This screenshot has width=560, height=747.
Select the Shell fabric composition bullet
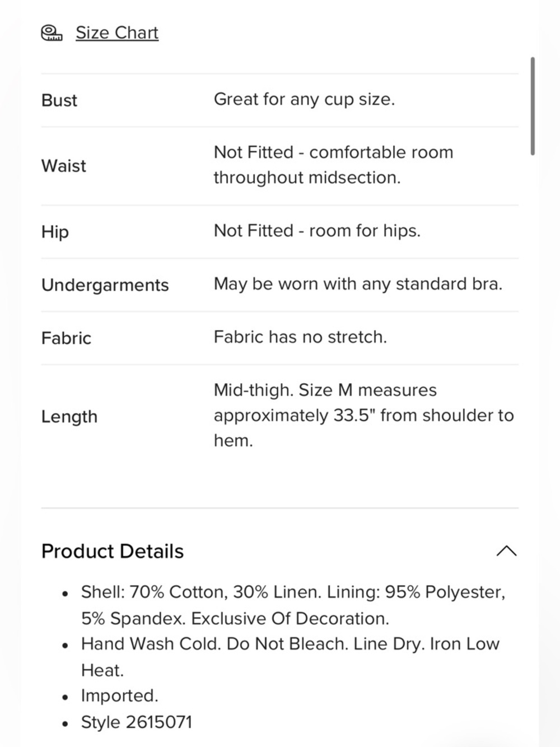pyautogui.click(x=293, y=605)
